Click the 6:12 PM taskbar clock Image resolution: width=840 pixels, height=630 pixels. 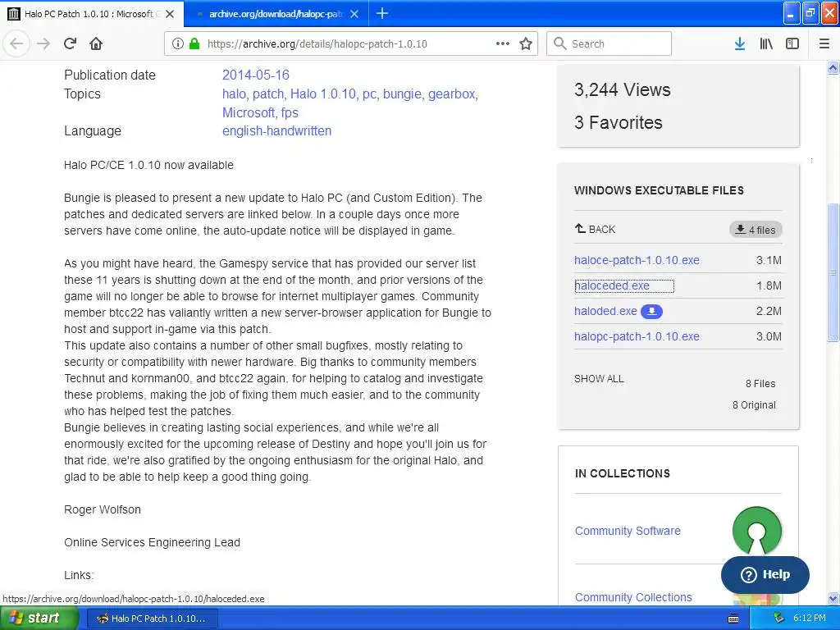[810, 619]
